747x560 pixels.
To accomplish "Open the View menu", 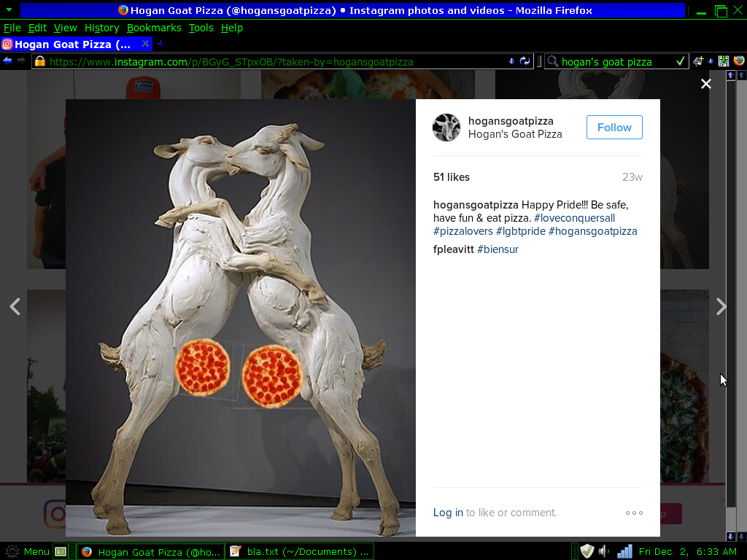I will 65,28.
